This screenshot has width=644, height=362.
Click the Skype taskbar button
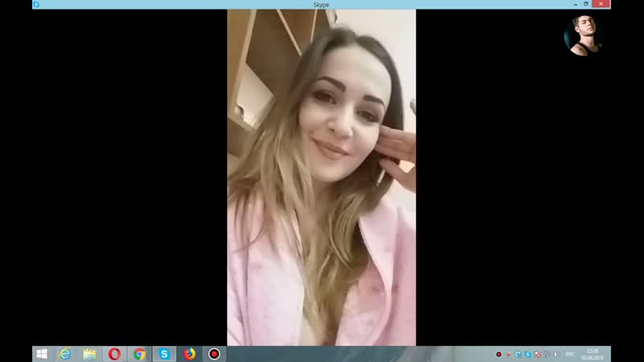pyautogui.click(x=164, y=354)
